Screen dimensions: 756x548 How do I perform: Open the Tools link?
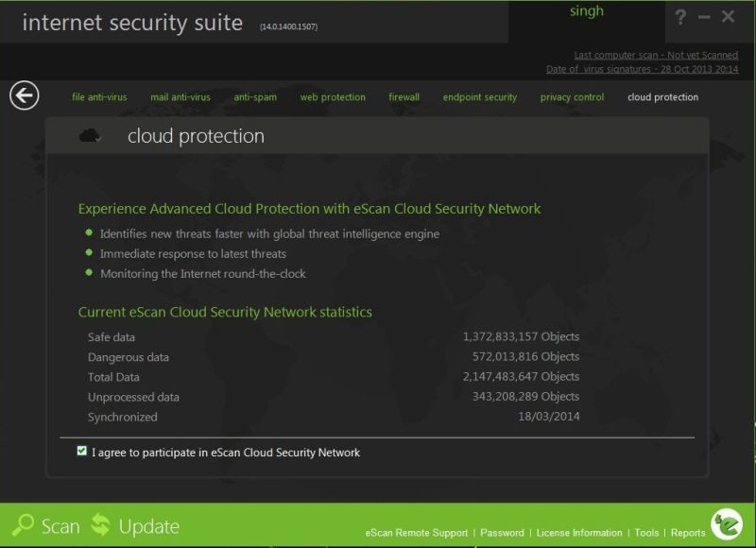click(646, 533)
